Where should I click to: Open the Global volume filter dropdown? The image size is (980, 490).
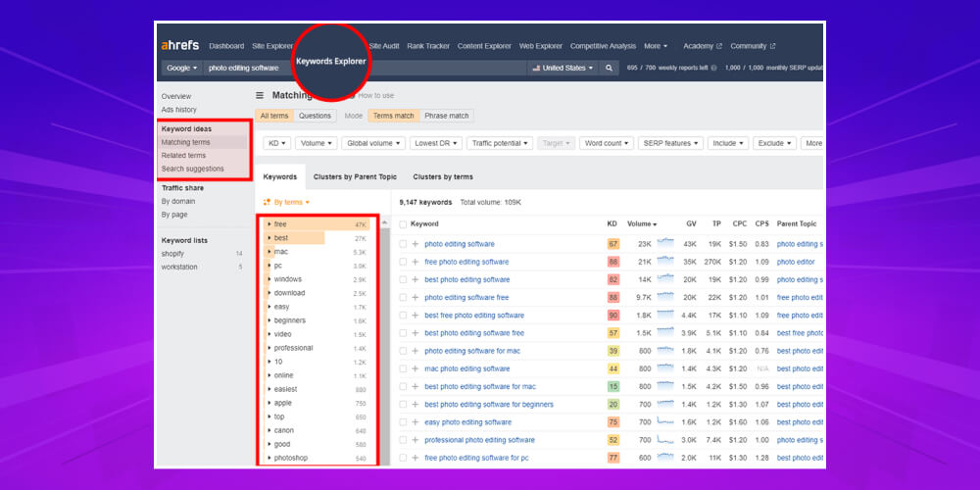(373, 143)
